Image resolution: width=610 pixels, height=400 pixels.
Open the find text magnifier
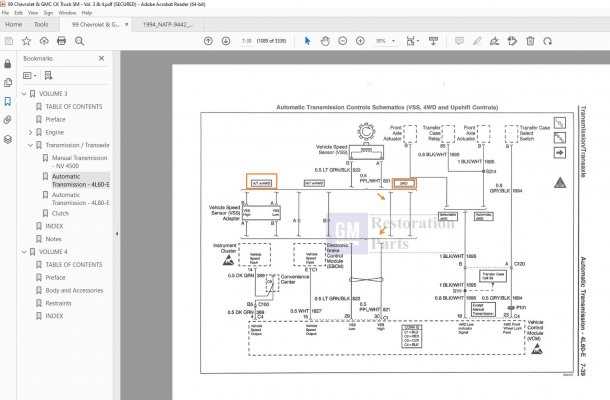tap(79, 41)
